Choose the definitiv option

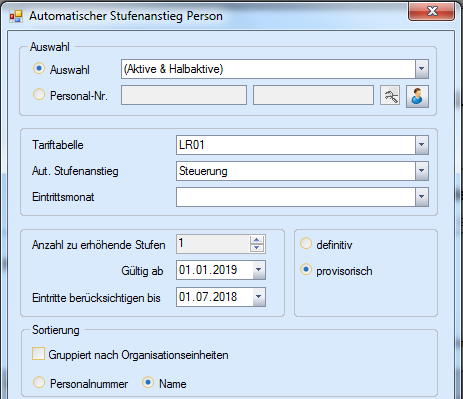point(306,244)
